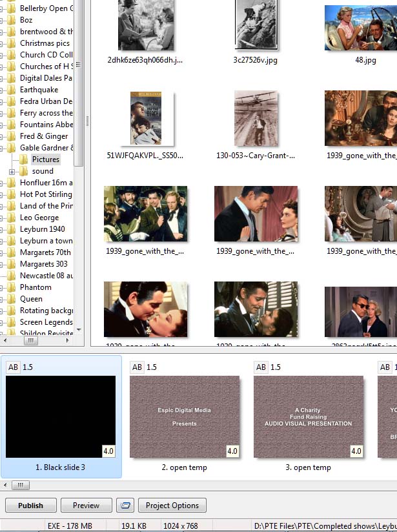
Task: Click the Fedra Urban De folder icon
Action: 11,101
